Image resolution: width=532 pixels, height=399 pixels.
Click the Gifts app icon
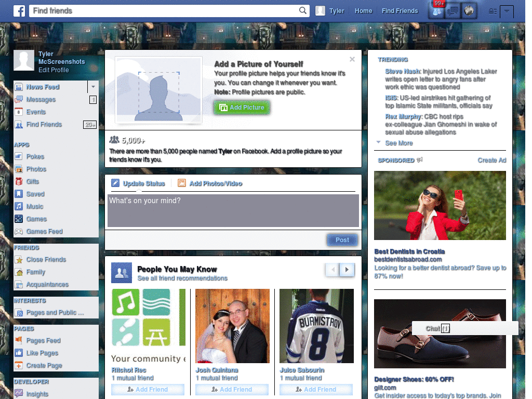tap(19, 181)
